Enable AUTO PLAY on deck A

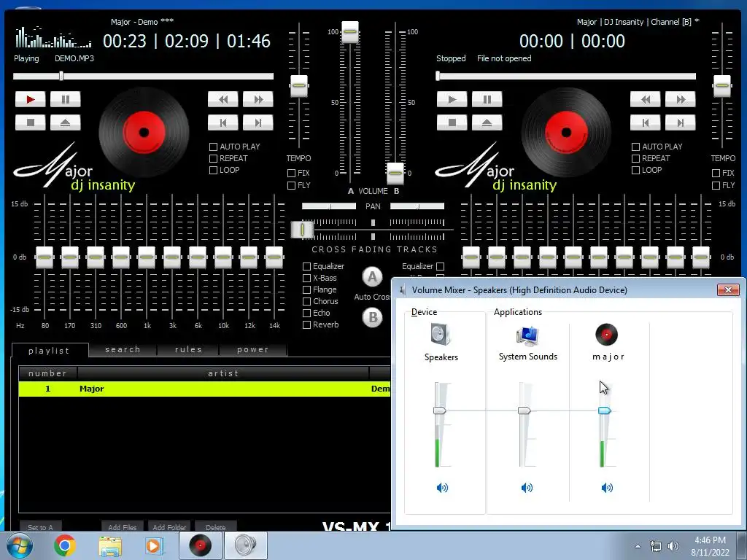coord(214,147)
